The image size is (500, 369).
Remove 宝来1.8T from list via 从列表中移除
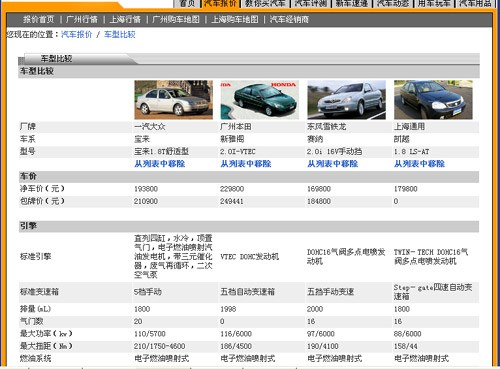(160, 164)
